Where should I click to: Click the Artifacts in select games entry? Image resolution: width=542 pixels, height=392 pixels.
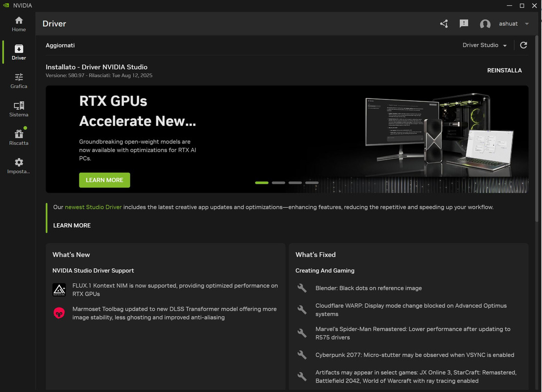coord(416,376)
